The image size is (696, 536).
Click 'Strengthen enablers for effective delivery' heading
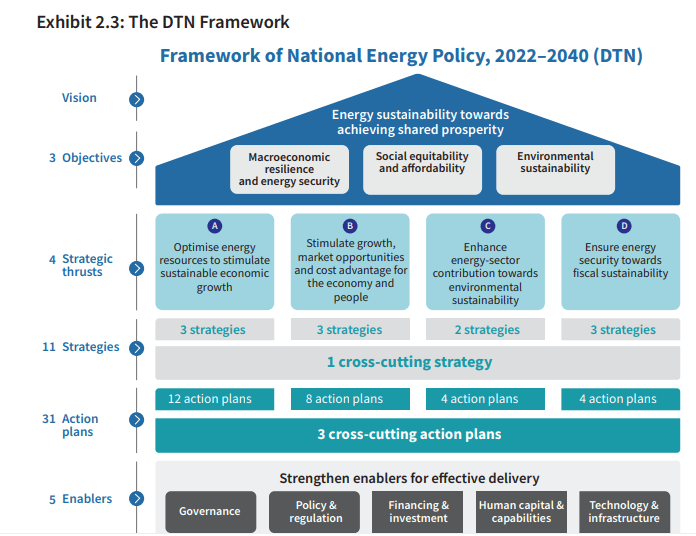[409, 478]
